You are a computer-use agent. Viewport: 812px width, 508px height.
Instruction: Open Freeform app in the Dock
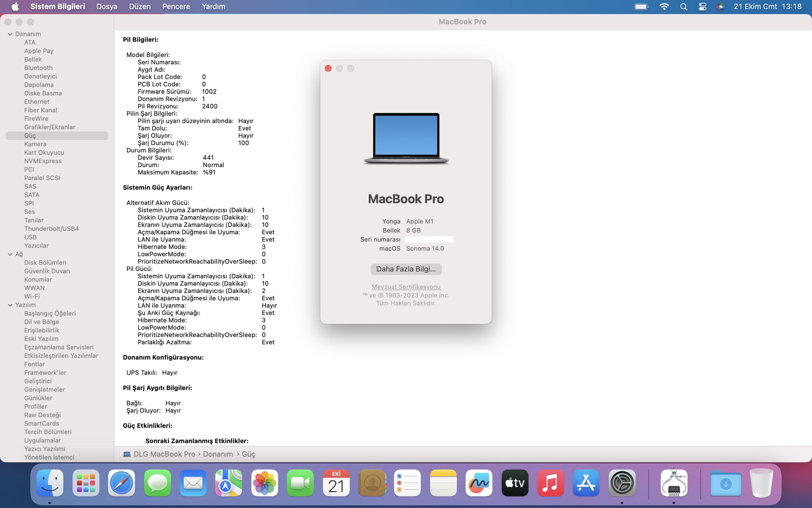[x=479, y=483]
